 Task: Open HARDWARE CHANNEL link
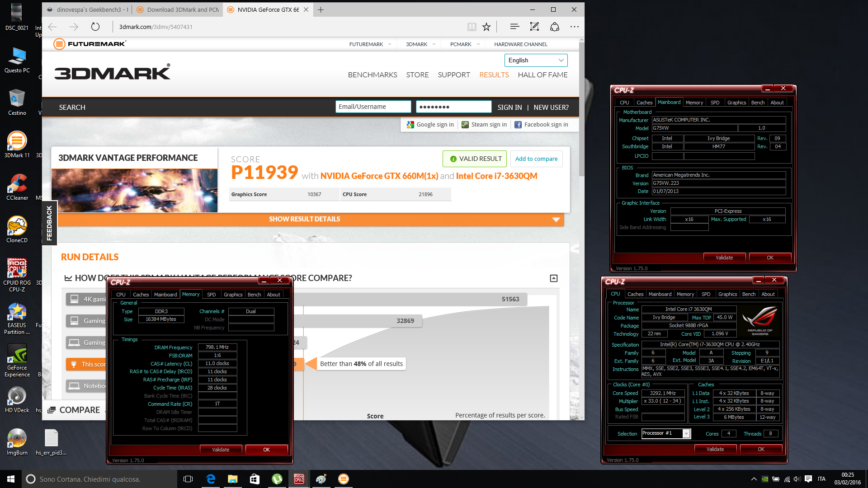click(521, 44)
